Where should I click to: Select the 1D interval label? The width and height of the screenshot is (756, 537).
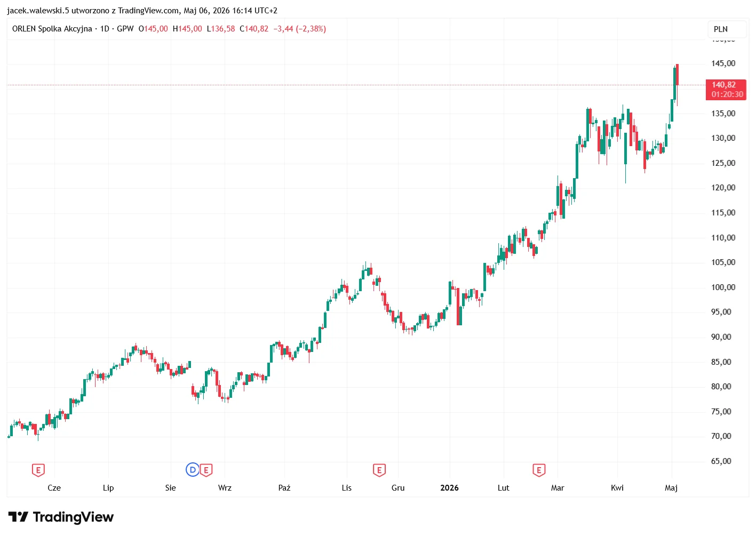pos(105,29)
